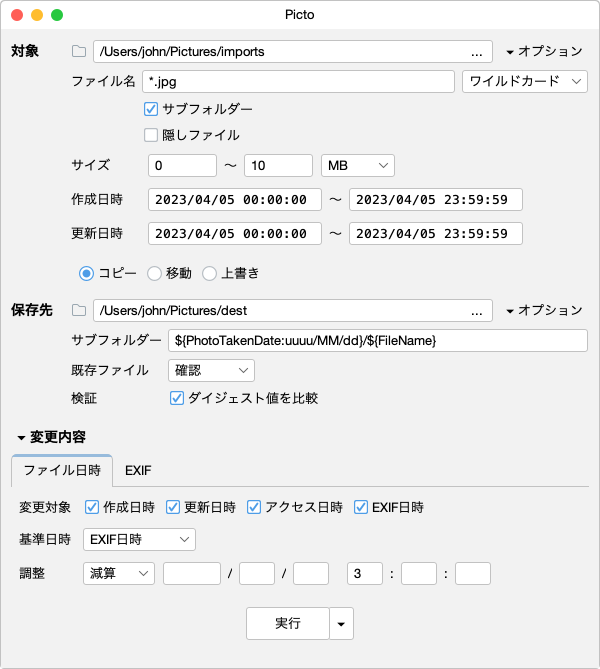Screen dimensions: 600x669
Task: Select the コピー radio button
Action: (86, 273)
